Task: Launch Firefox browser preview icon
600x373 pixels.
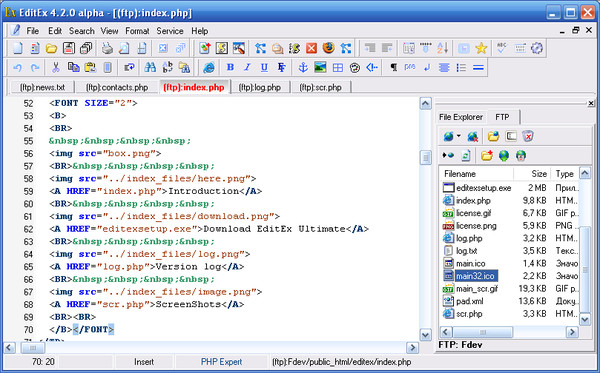Action: [328, 48]
